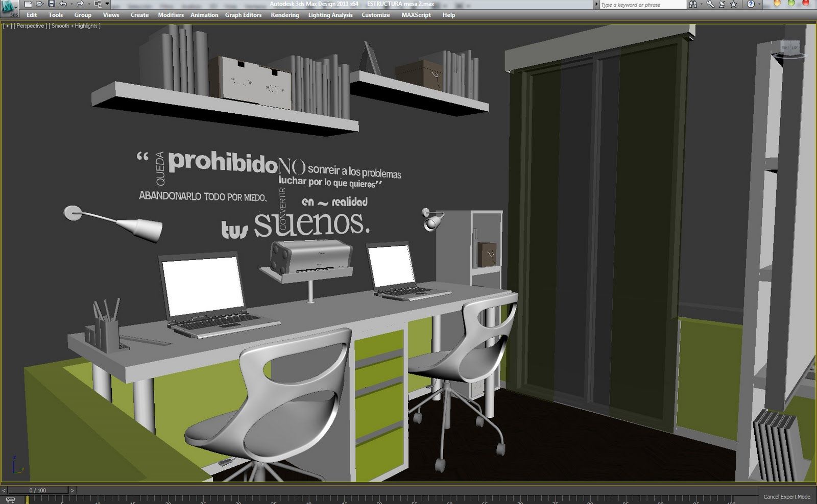Click the Open File folder icon

tap(40, 4)
